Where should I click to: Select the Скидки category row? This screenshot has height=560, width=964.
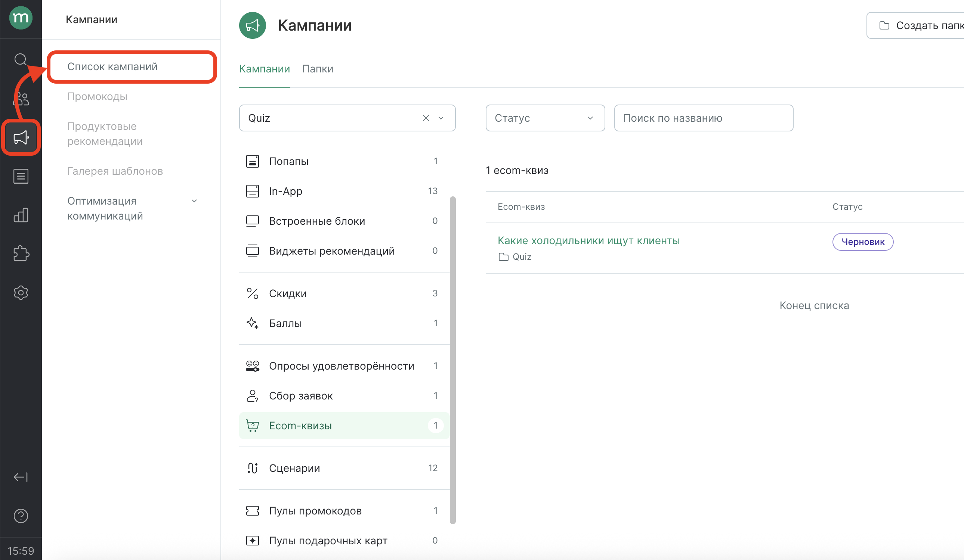click(x=344, y=293)
